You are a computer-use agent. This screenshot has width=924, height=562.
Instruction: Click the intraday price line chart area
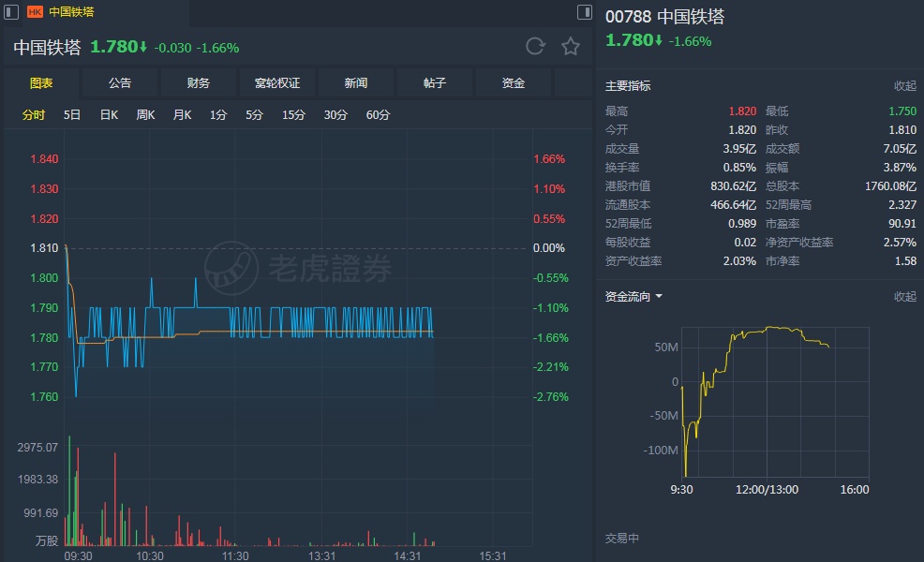[298, 277]
